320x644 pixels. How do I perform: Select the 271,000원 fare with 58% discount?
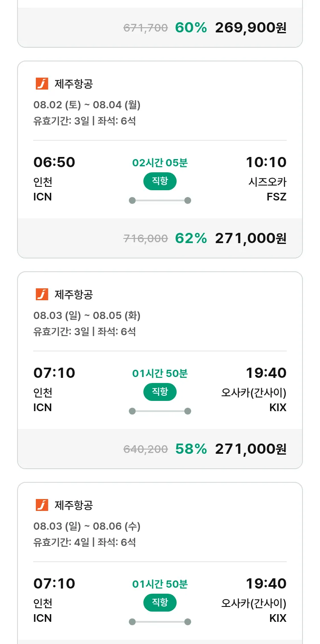tap(250, 449)
